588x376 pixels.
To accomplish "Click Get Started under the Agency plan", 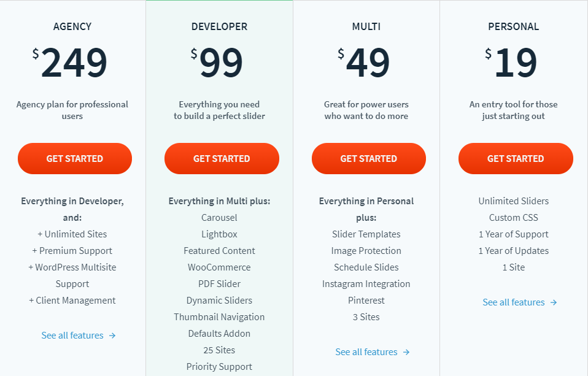I will [x=75, y=159].
